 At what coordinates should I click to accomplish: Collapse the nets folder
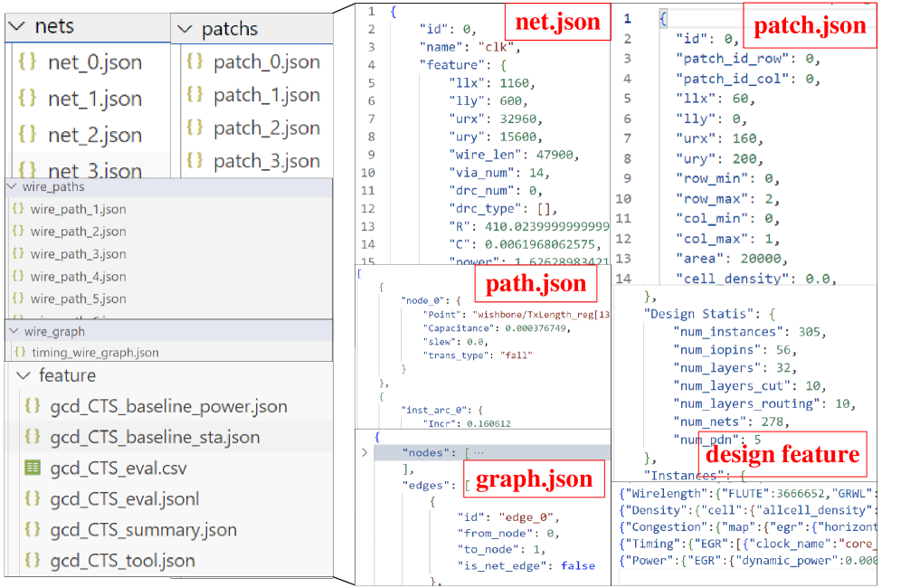17,27
